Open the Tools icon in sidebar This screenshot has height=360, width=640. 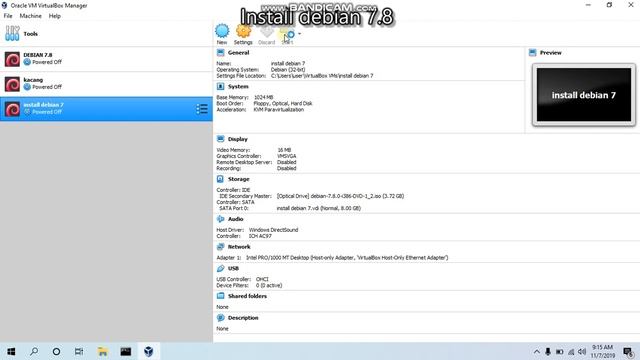(x=12, y=33)
